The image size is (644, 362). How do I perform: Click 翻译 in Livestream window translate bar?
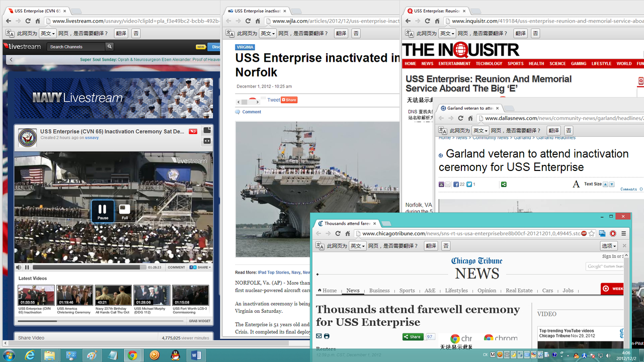pyautogui.click(x=121, y=33)
